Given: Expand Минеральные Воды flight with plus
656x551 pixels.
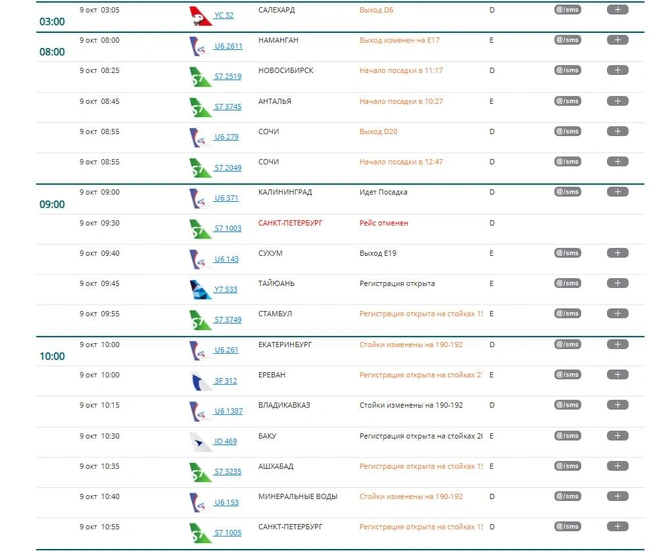Looking at the screenshot, I should [618, 496].
